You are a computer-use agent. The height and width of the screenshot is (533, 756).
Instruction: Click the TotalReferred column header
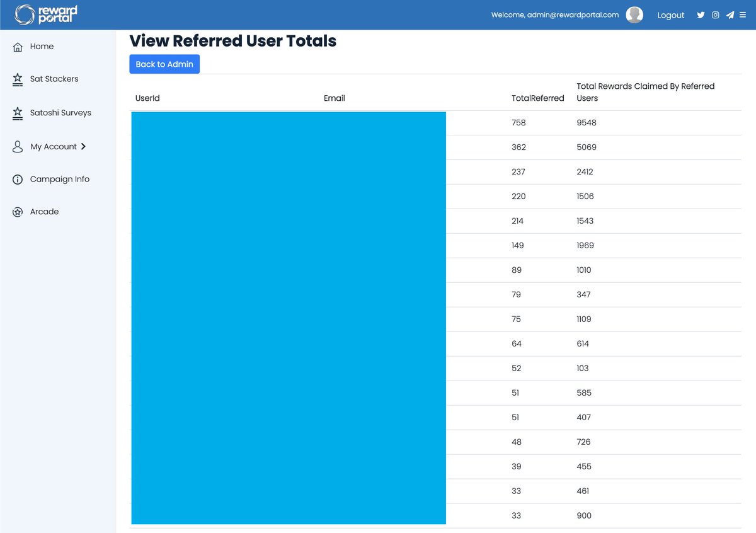click(x=538, y=98)
